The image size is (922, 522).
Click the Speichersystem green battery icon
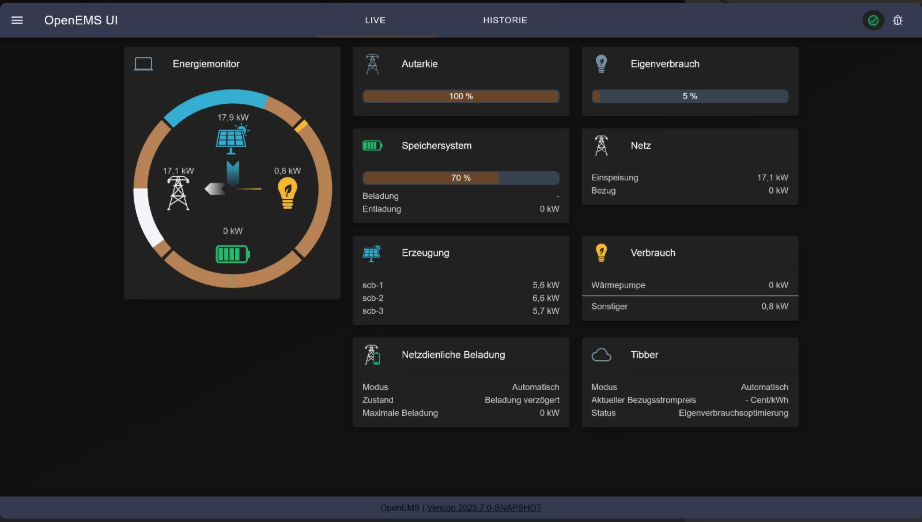coord(372,145)
